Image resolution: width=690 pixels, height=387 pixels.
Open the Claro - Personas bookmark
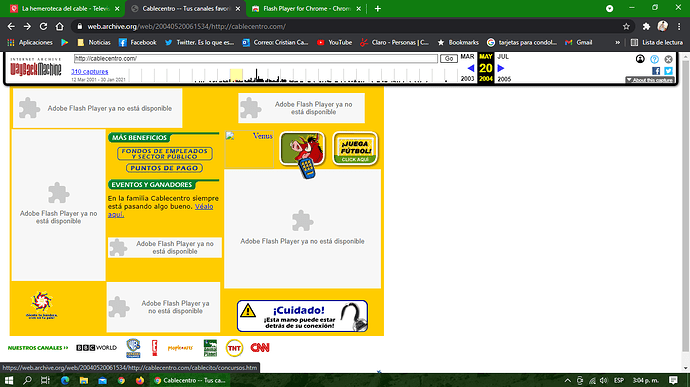click(x=394, y=42)
